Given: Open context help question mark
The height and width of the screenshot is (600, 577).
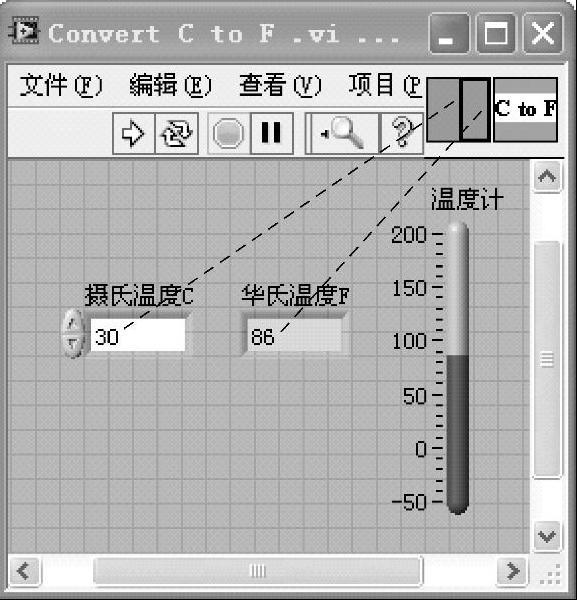Looking at the screenshot, I should pos(402,133).
